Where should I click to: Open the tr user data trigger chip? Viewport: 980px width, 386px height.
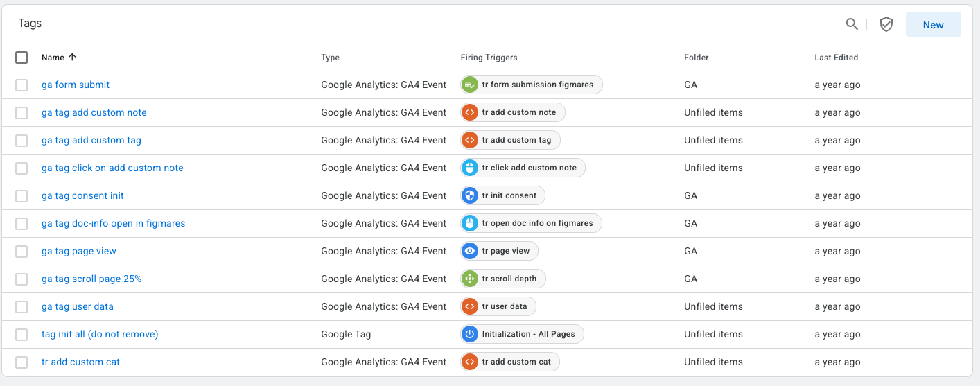click(x=504, y=306)
